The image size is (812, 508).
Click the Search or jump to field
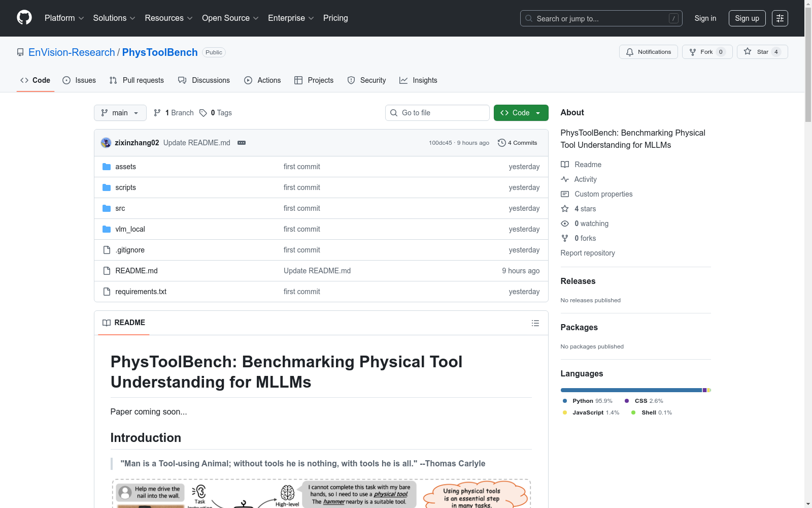[x=601, y=18]
